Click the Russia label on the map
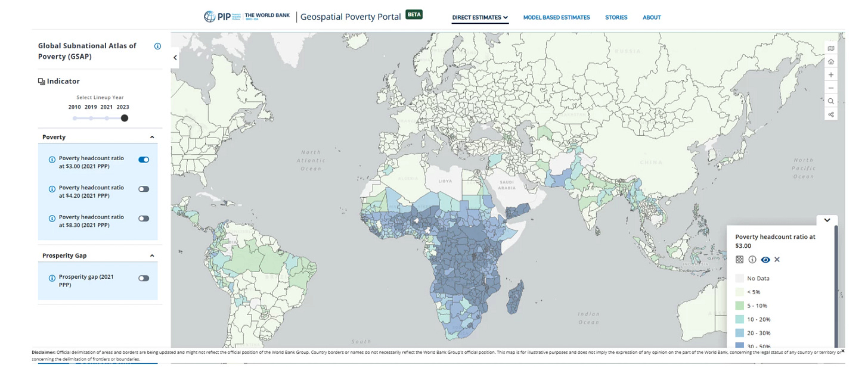Screen dimensions: 868x377 (x=627, y=51)
